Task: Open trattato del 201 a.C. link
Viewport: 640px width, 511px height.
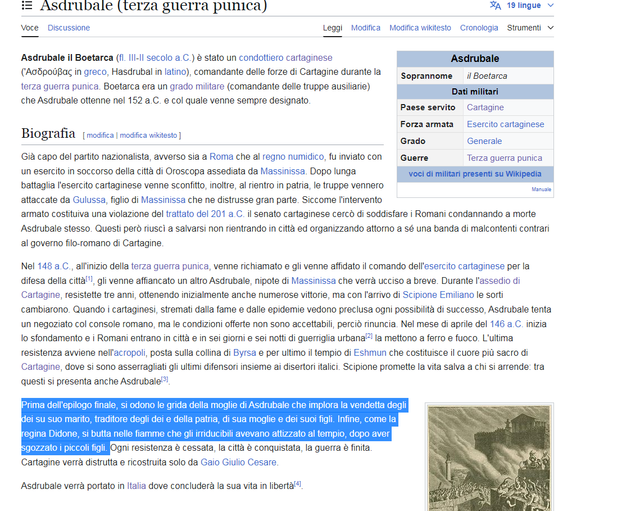Action: coord(205,214)
